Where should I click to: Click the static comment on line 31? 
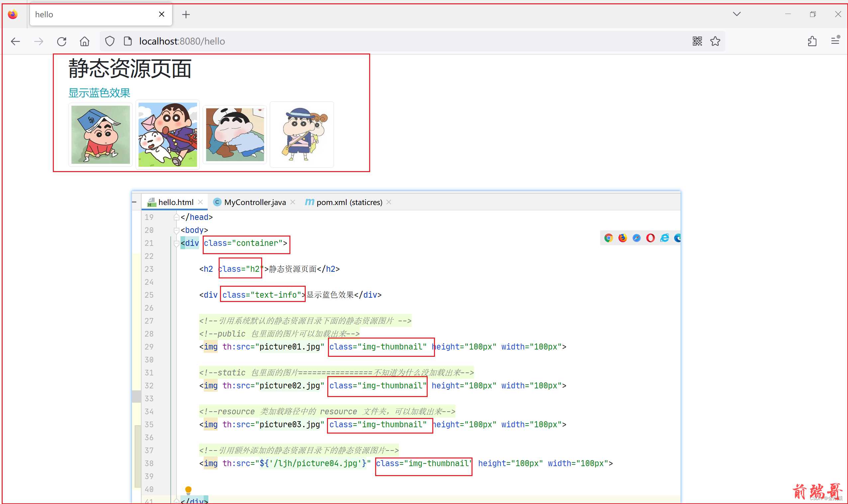336,373
